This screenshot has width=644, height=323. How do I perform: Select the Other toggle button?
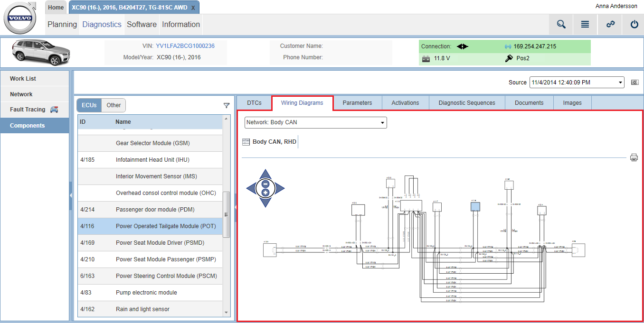click(114, 105)
